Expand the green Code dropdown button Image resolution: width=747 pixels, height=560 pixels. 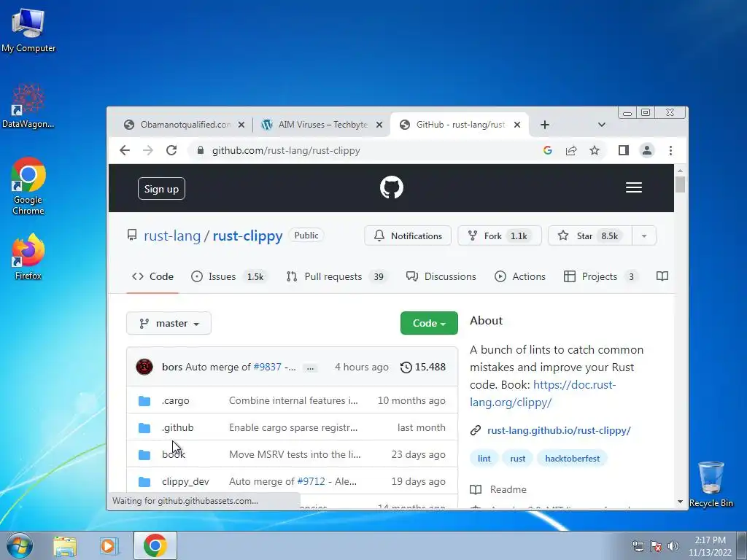click(x=429, y=323)
